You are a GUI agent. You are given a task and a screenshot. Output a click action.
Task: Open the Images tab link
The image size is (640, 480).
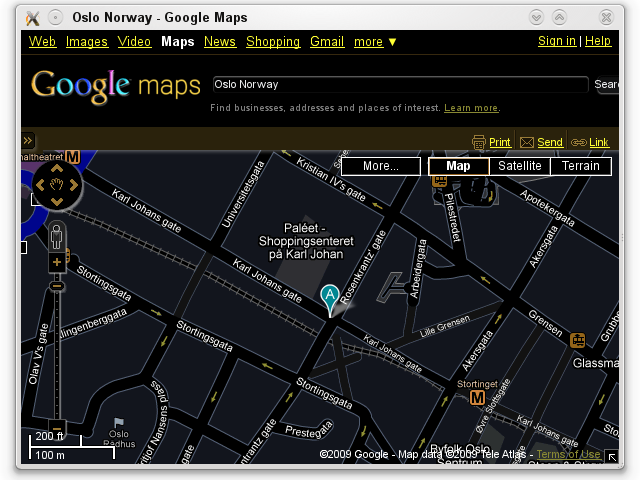86,42
